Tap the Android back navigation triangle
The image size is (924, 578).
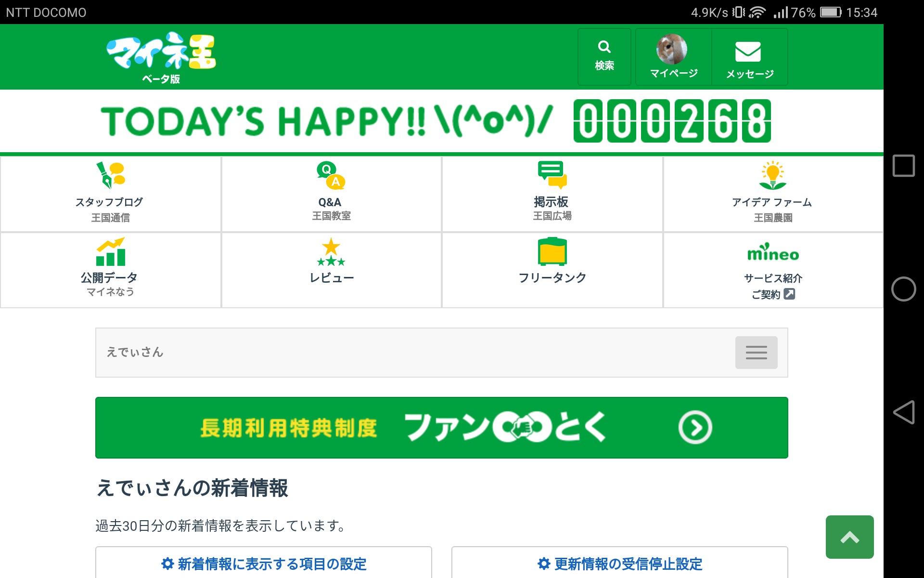pyautogui.click(x=903, y=412)
